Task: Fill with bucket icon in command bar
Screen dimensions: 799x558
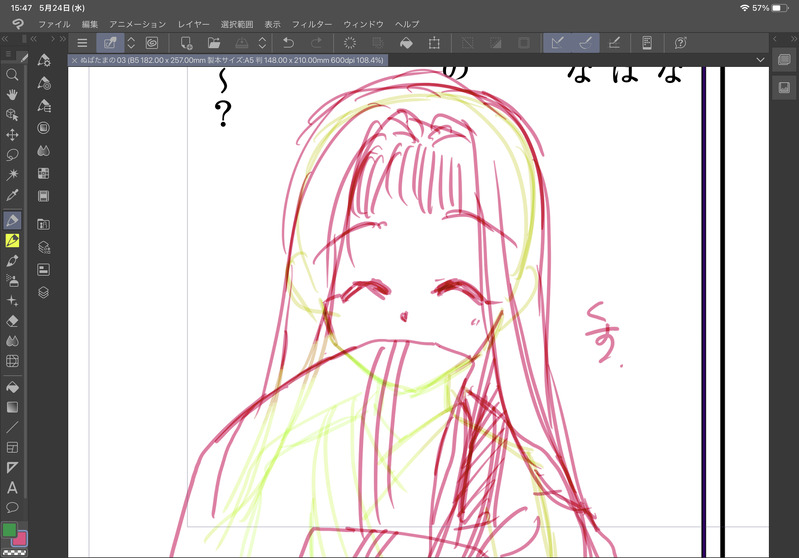Action: 406,43
